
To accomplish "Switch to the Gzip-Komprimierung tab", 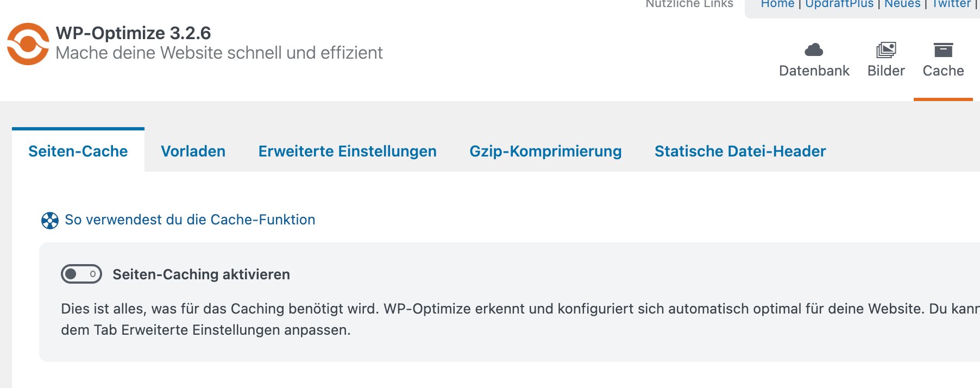I will [545, 151].
